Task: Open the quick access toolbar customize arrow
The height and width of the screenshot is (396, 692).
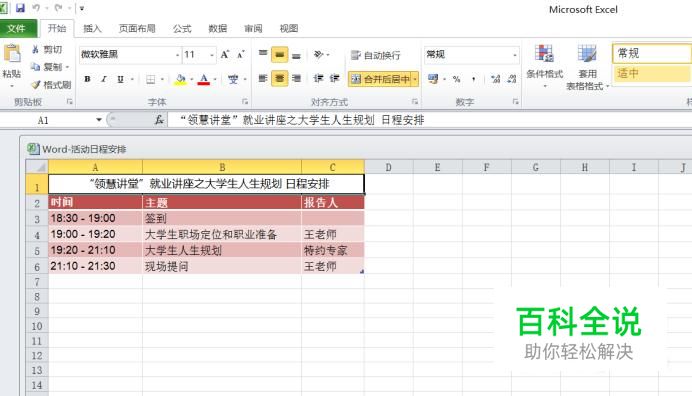Action: pyautogui.click(x=82, y=8)
